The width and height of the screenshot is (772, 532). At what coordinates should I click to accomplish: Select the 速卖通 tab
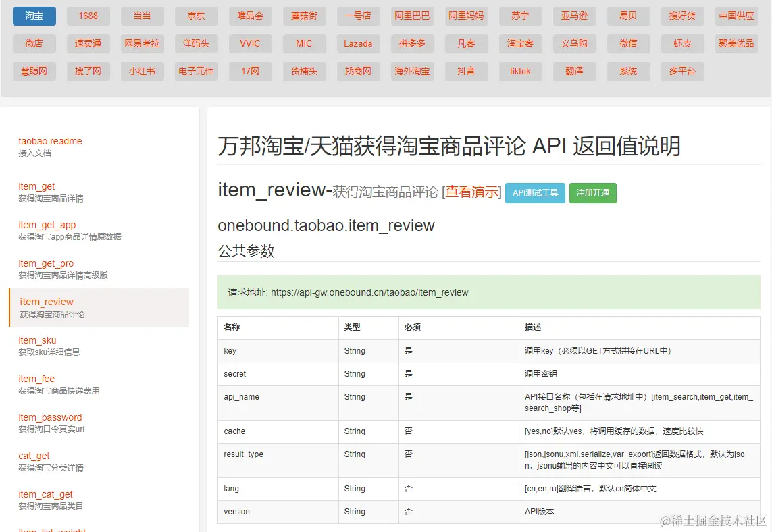point(88,43)
